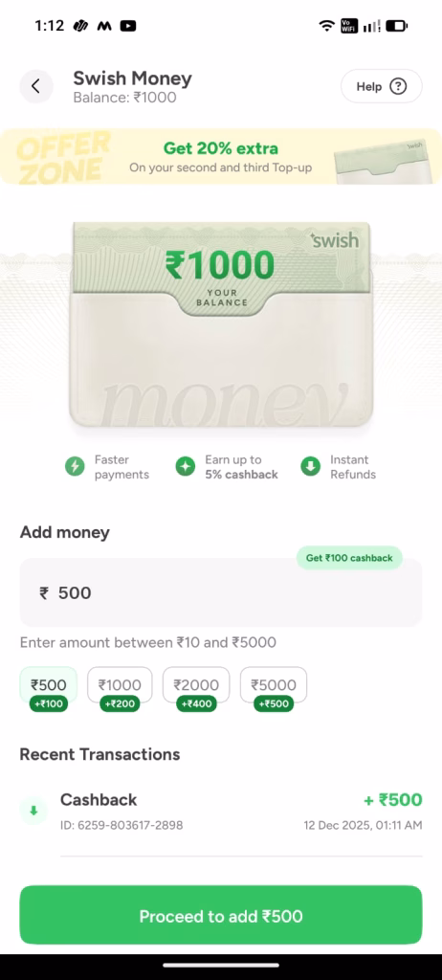Click Proceed to add ₹500 button

click(221, 915)
